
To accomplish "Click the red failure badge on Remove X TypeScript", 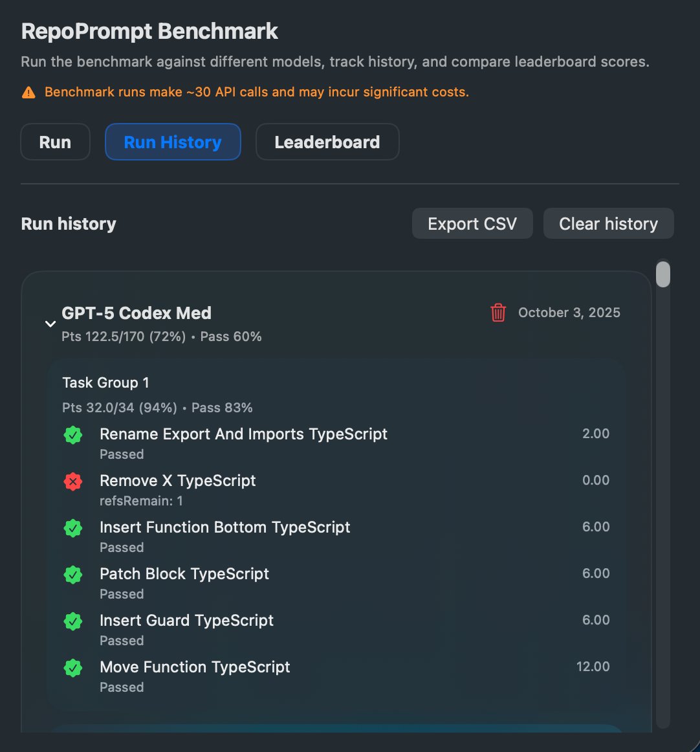I will pyautogui.click(x=72, y=481).
